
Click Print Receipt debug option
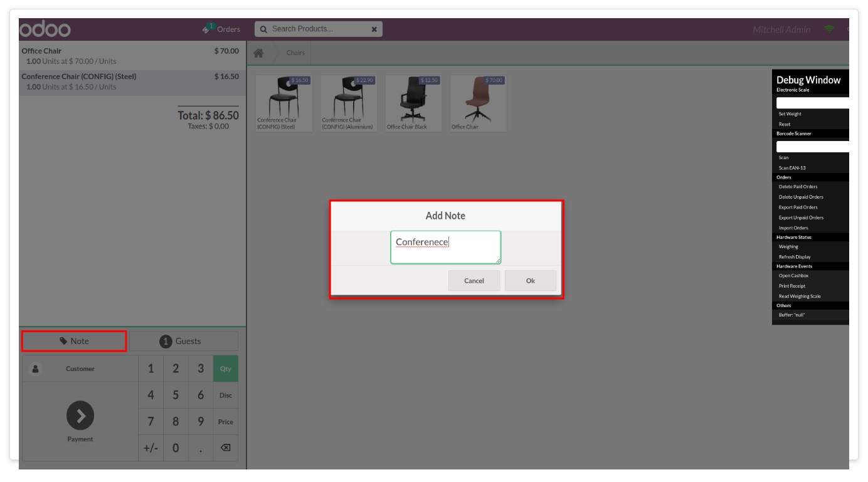click(x=792, y=286)
